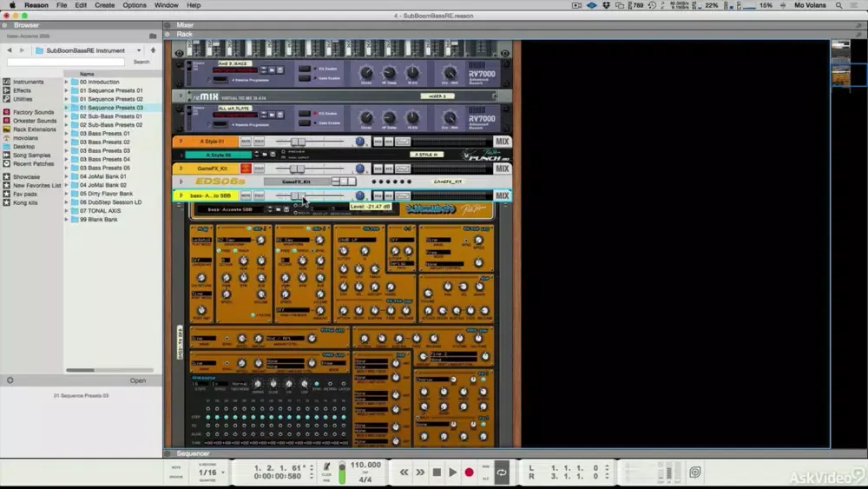Image resolution: width=868 pixels, height=489 pixels.
Task: Toggle loop mode in transport bar
Action: (x=502, y=472)
